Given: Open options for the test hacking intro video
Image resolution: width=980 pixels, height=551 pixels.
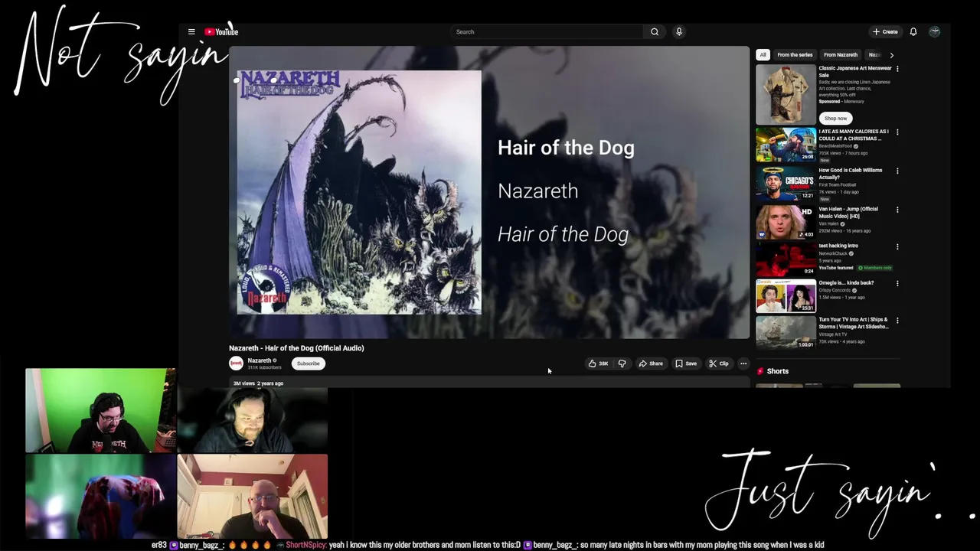Looking at the screenshot, I should pyautogui.click(x=897, y=246).
